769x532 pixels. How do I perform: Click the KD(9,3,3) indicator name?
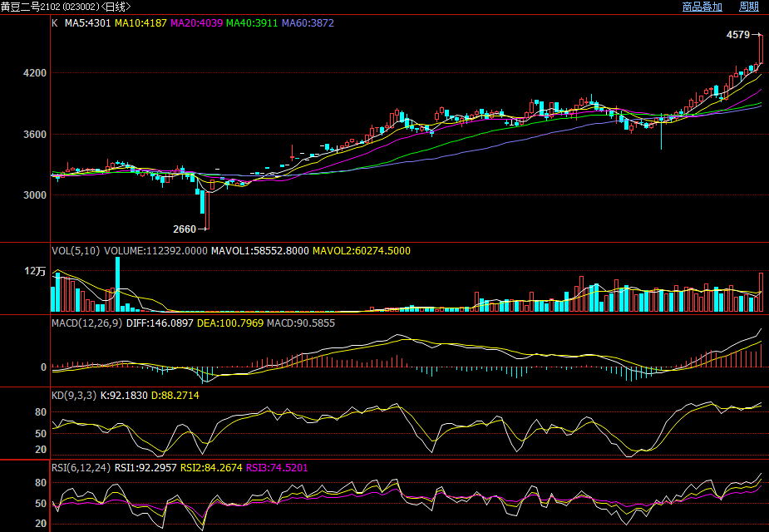pyautogui.click(x=74, y=396)
